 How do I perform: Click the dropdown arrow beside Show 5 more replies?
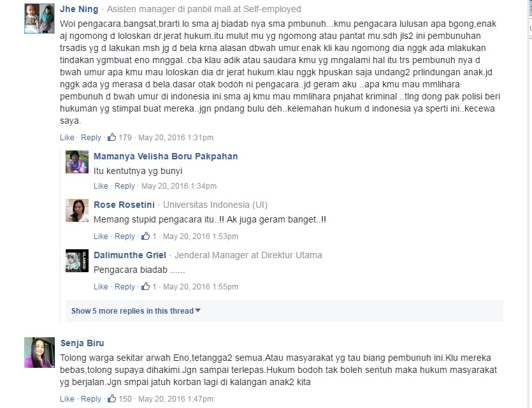pos(198,310)
